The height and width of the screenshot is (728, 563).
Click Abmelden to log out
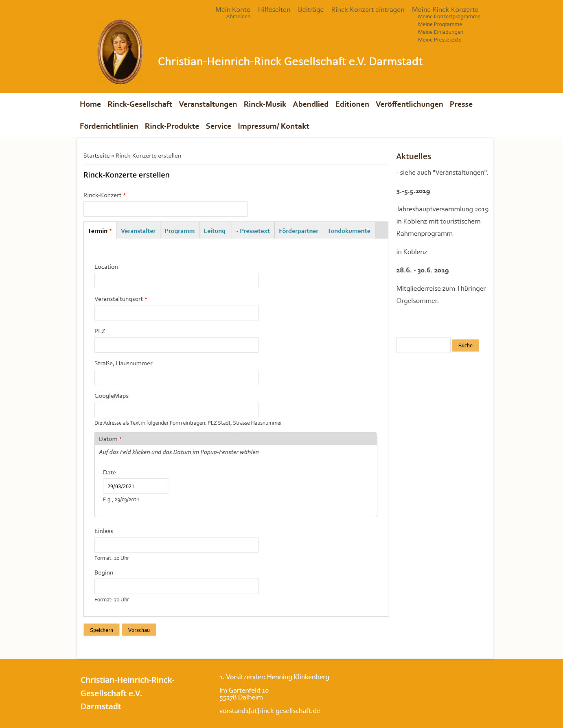[x=238, y=17]
